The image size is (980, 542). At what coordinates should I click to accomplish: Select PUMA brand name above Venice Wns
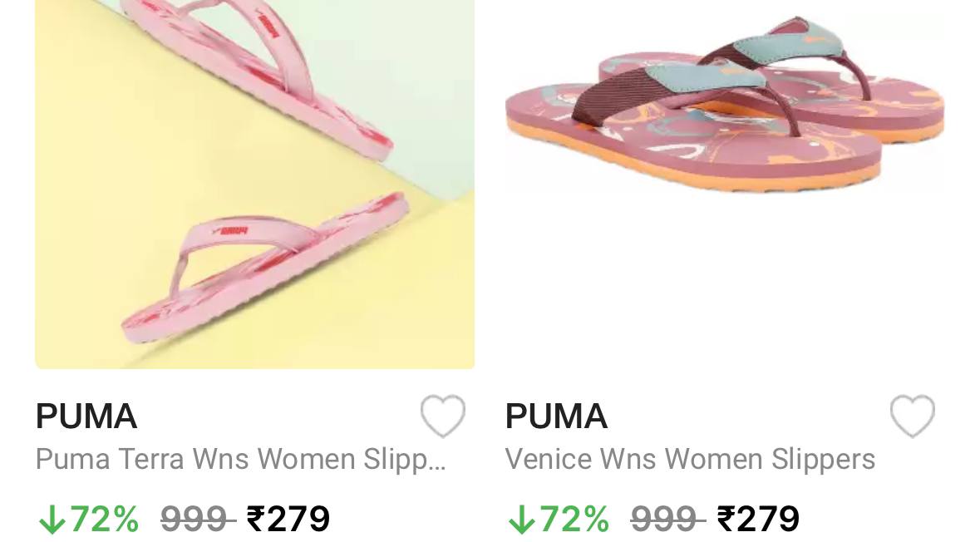tap(556, 416)
